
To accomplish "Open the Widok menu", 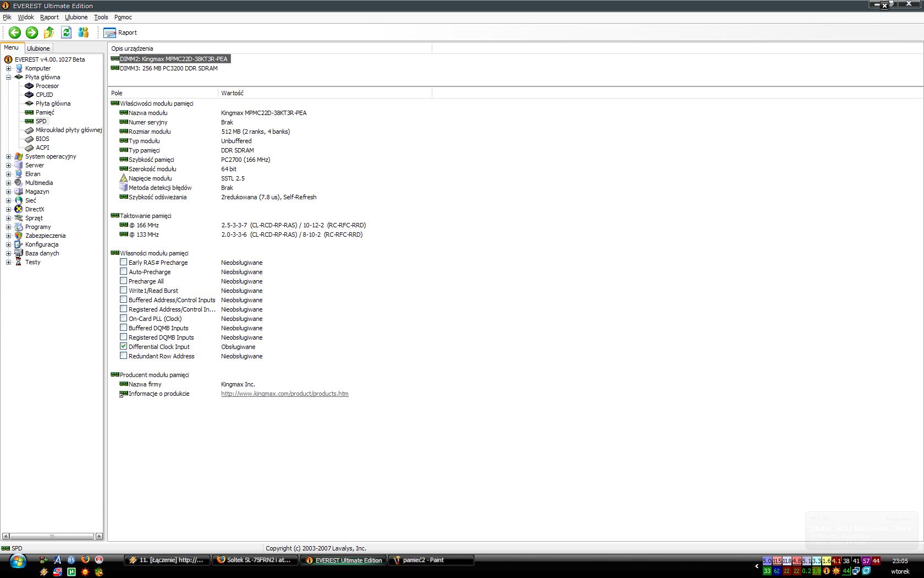I will coord(26,17).
